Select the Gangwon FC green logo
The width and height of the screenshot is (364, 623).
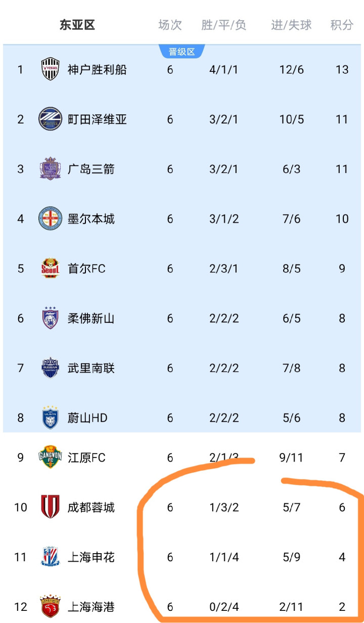tap(51, 458)
